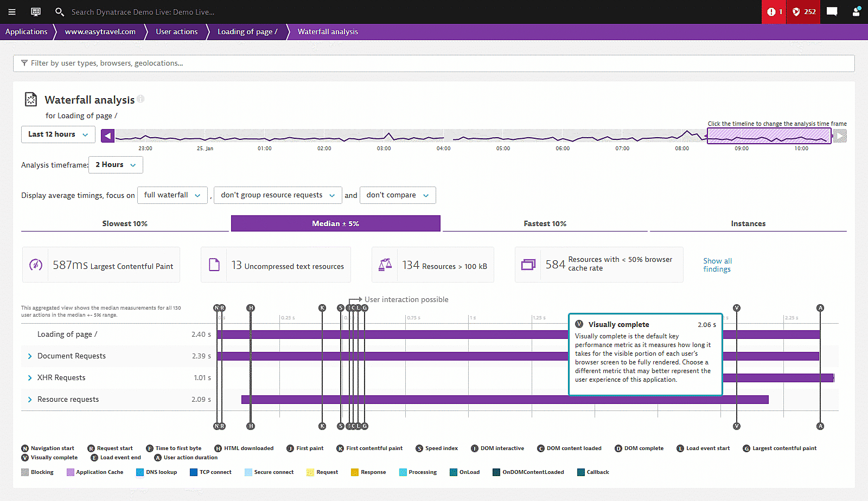Expand the Resource requests row
The image size is (868, 501).
[x=30, y=400]
